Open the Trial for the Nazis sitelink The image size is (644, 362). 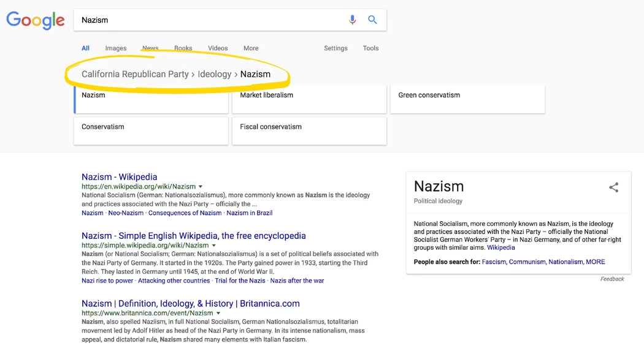point(240,281)
